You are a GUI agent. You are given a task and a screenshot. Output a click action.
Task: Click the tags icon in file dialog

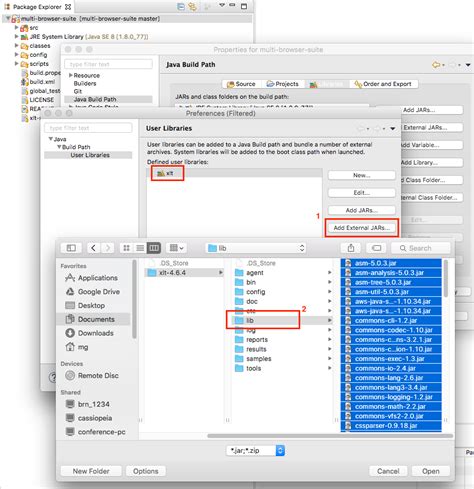(x=376, y=248)
